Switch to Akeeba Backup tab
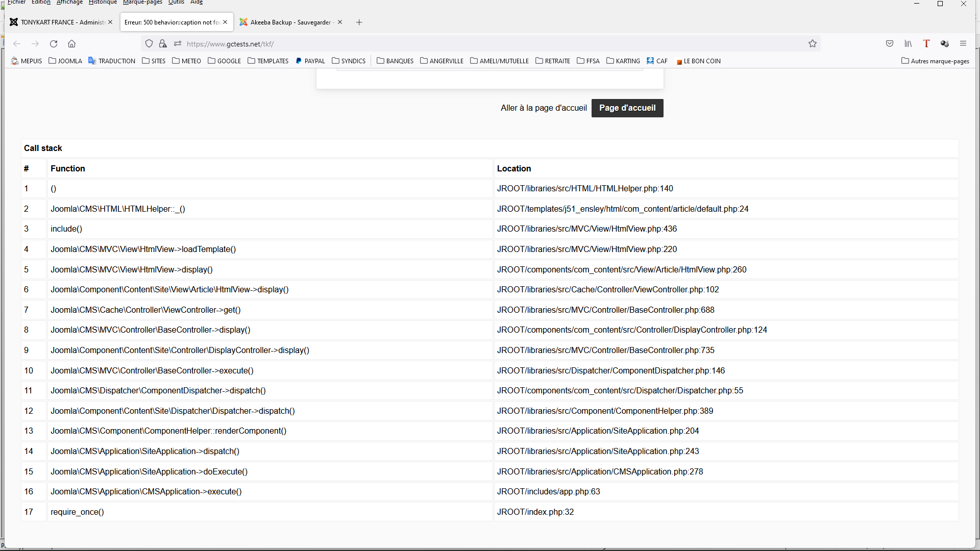This screenshot has height=551, width=980. coord(287,22)
